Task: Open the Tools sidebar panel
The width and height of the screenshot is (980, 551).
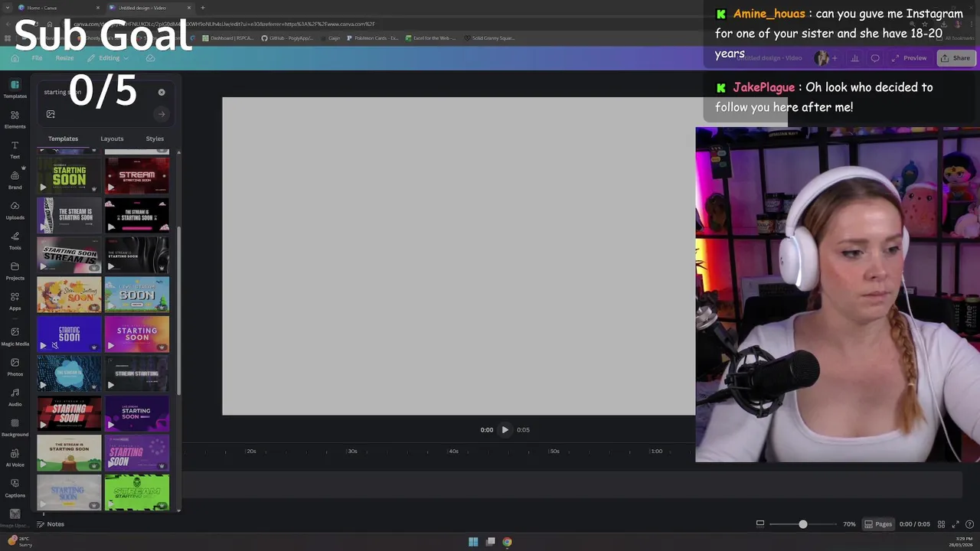Action: [15, 240]
